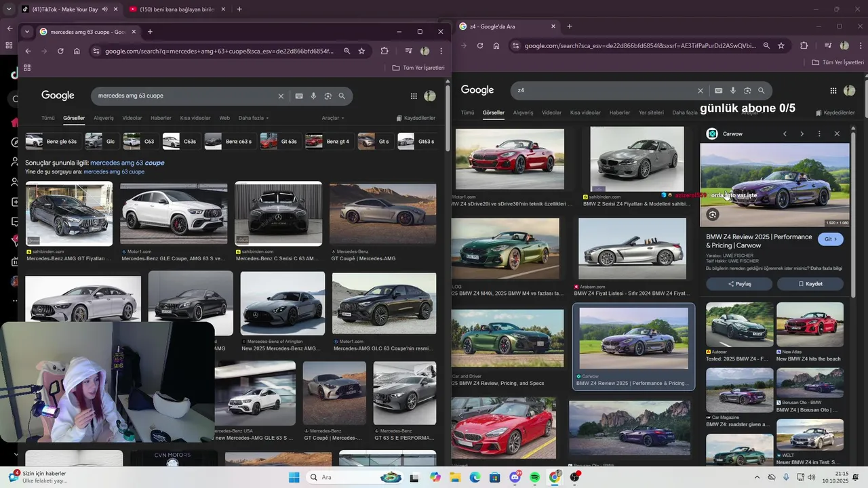Open the extensions puzzle icon in mercedes window
This screenshot has height=488, width=868.
(384, 51)
